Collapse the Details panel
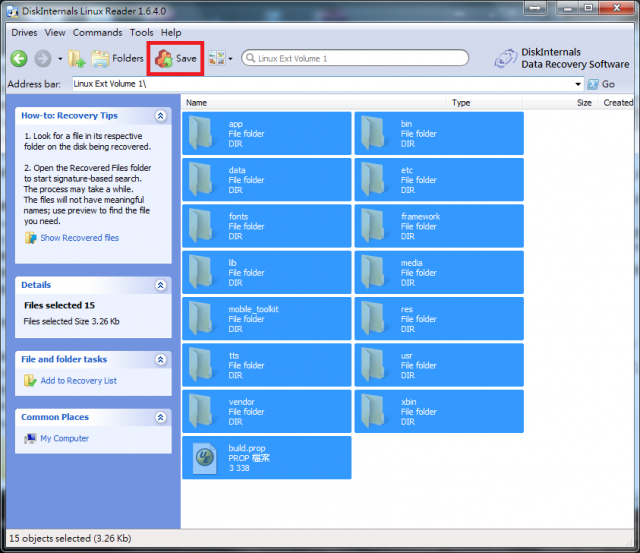Viewport: 640px width, 553px height. click(160, 285)
